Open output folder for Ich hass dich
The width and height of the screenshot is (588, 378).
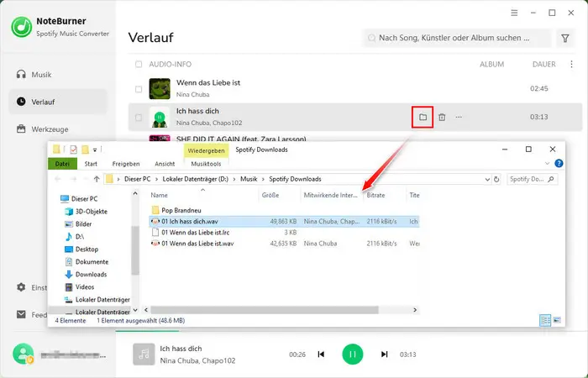point(423,117)
